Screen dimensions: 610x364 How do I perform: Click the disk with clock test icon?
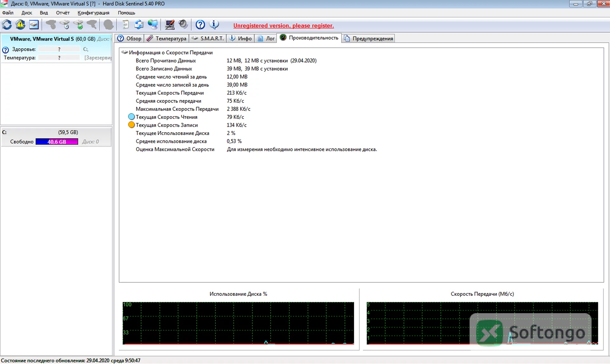[64, 24]
